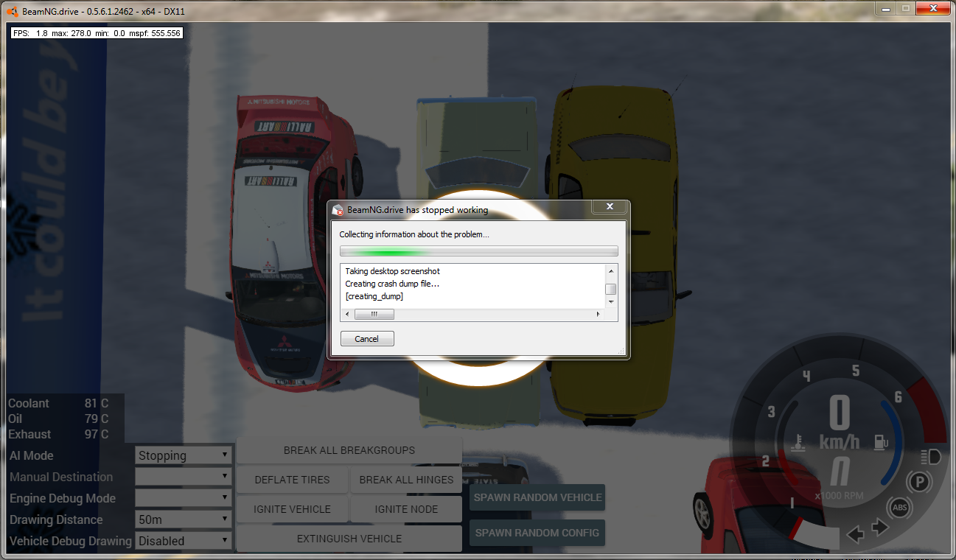Click the headlights indicator icon
Screen dimensions: 956x560
(931, 457)
